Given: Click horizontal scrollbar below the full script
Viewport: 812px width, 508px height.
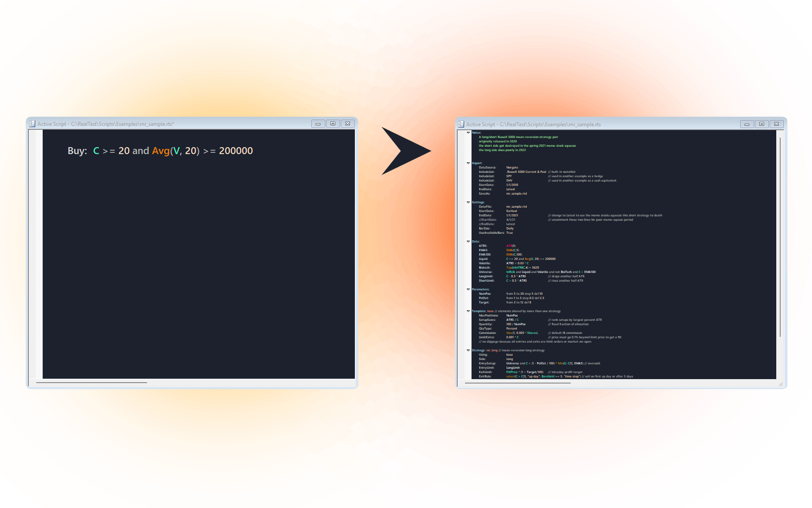Looking at the screenshot, I should pyautogui.click(x=517, y=383).
